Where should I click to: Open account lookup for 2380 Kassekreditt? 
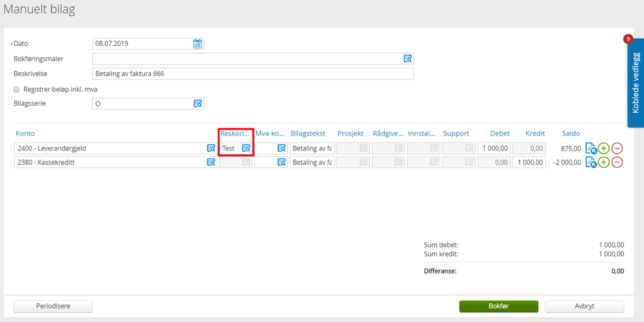tap(211, 163)
